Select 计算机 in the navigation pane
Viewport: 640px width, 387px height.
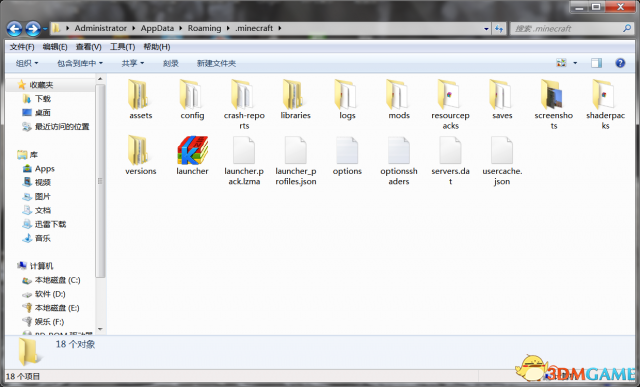pyautogui.click(x=41, y=266)
